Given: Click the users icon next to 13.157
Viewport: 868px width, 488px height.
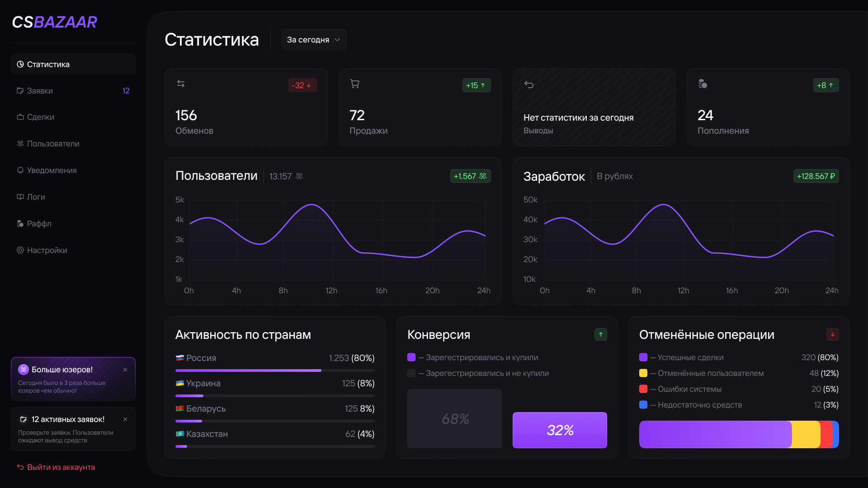Looking at the screenshot, I should point(299,176).
